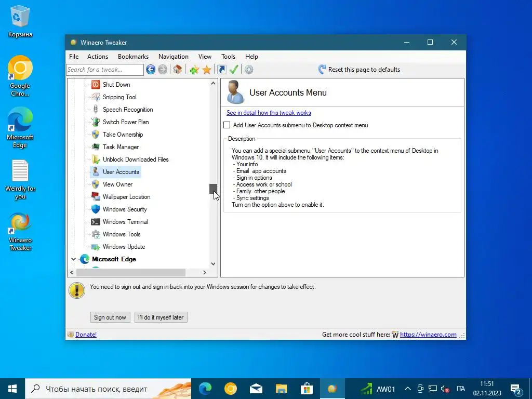Click the Windows Security shield icon
Image resolution: width=532 pixels, height=399 pixels.
(x=96, y=209)
